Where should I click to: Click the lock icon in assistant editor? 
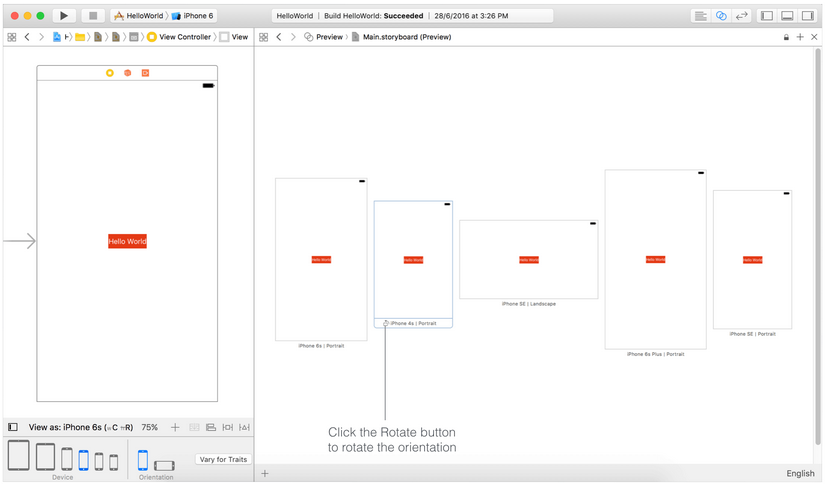tap(786, 37)
